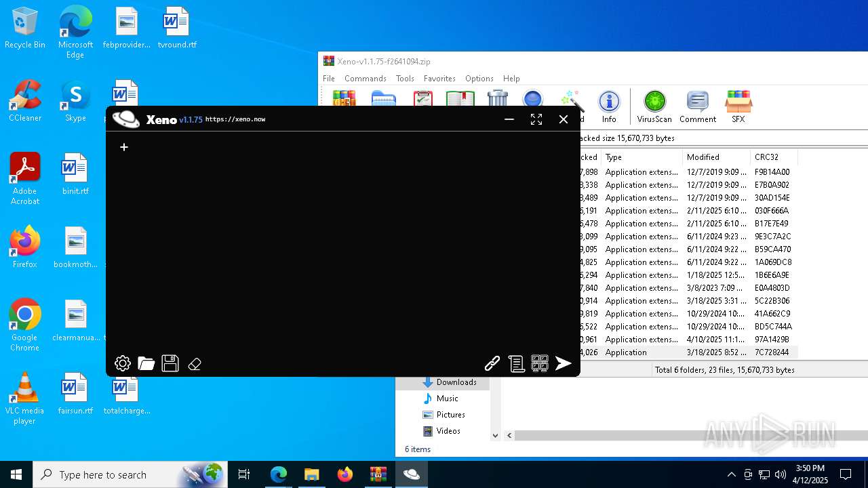
Task: Sort WinRAR list by Type column
Action: 641,157
